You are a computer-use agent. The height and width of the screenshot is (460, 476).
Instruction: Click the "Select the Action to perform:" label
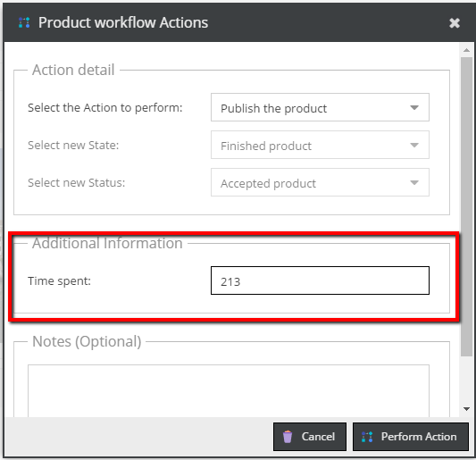(x=105, y=108)
